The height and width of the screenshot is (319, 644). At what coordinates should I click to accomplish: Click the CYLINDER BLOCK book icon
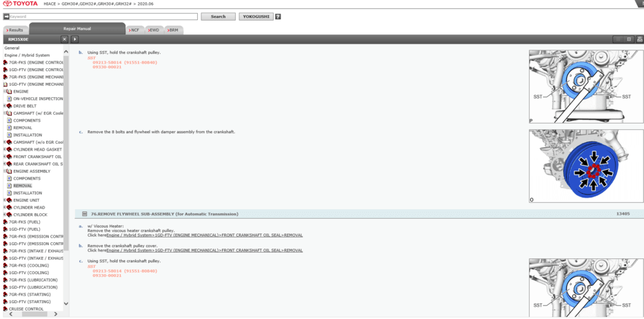click(x=9, y=215)
